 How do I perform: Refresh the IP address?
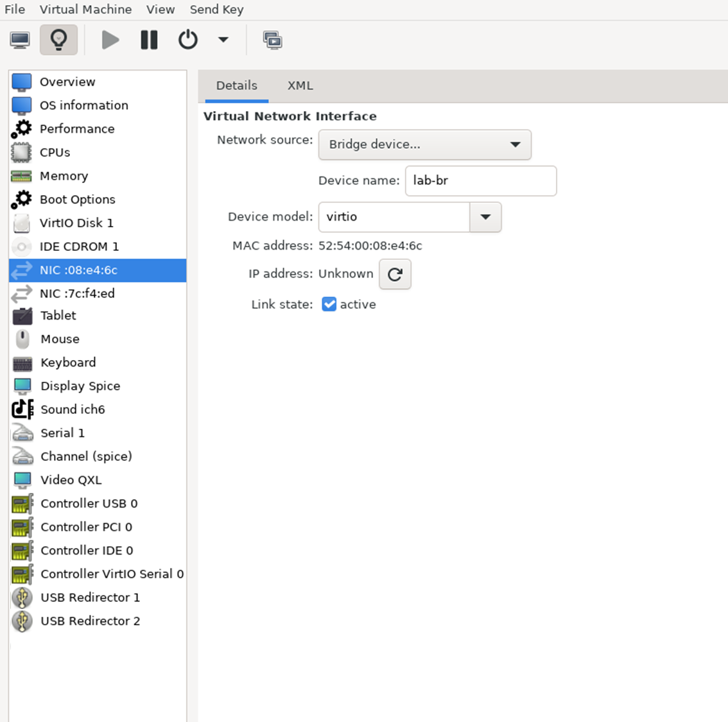(x=395, y=274)
